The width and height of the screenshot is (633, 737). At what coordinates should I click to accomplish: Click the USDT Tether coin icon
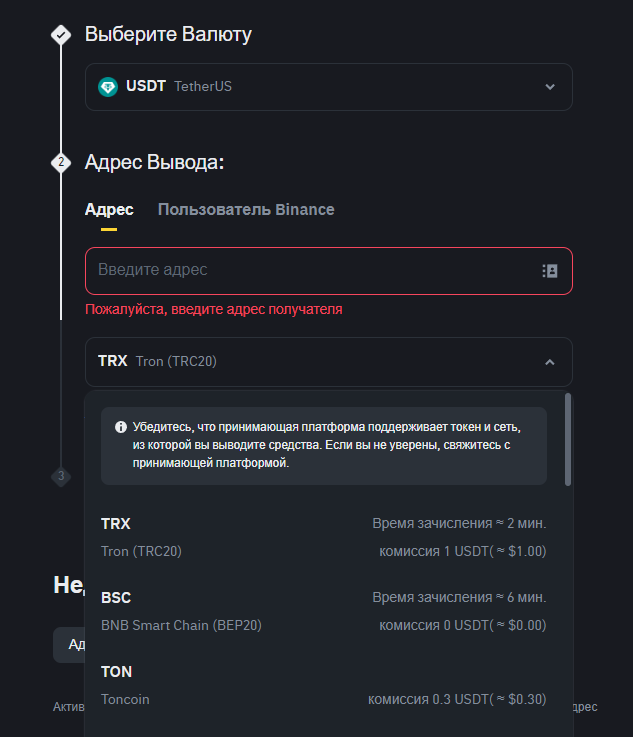pyautogui.click(x=108, y=87)
